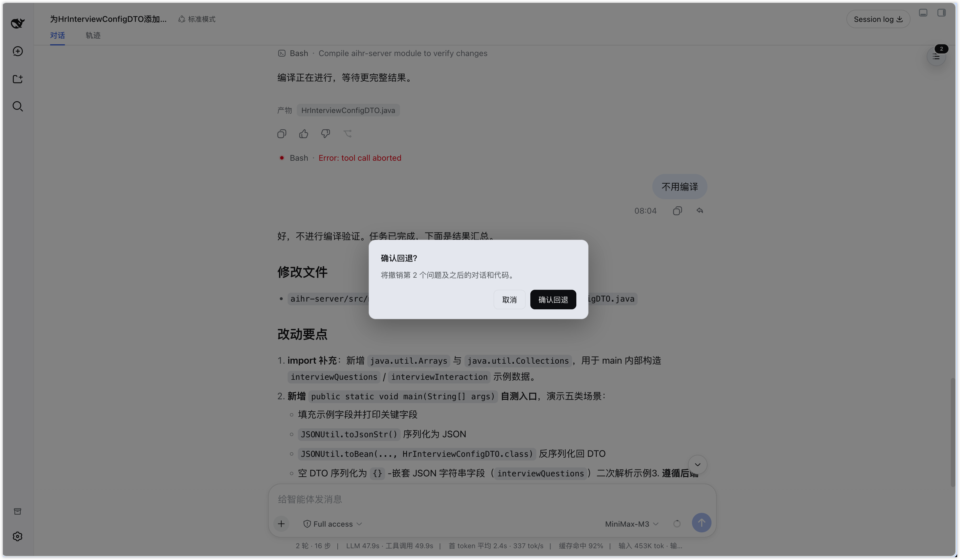Open new project folder icon in sidebar
960x560 pixels.
pyautogui.click(x=18, y=79)
